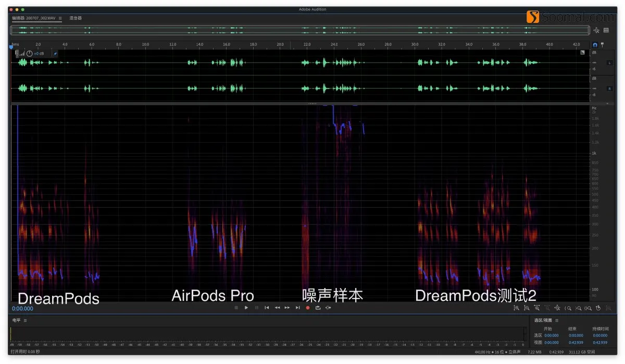Open the 选区/视图 panel menu
Viewport: 625px width, 364px height.
pyautogui.click(x=557, y=320)
